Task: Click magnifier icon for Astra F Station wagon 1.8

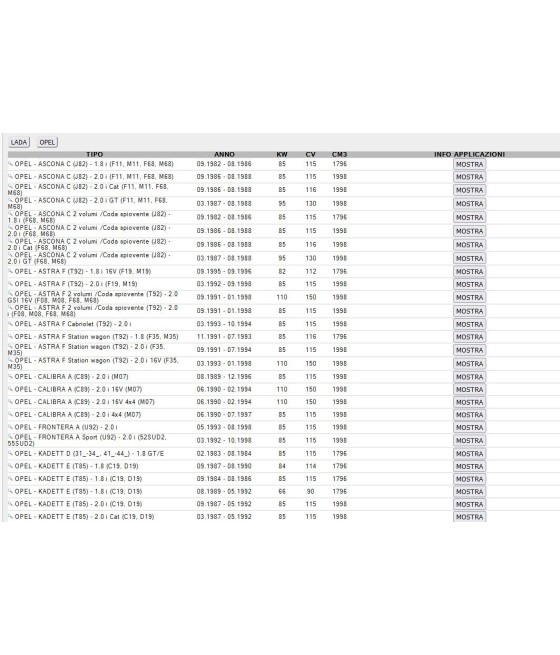Action: click(x=10, y=336)
